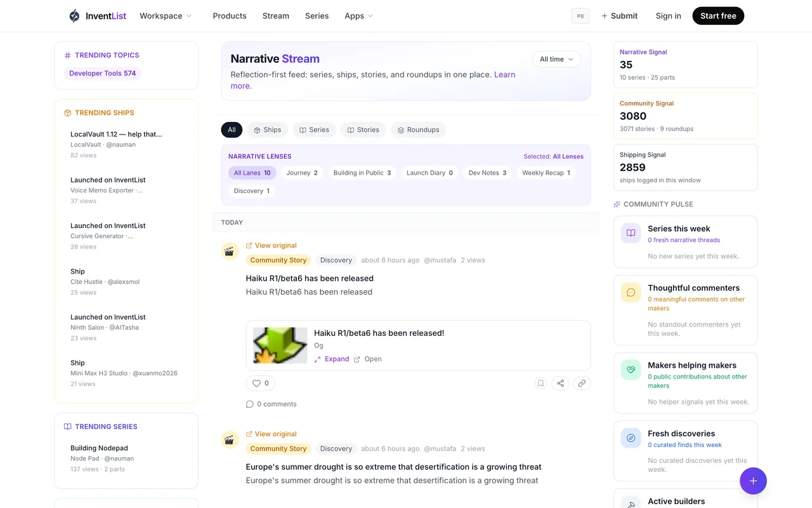Toggle the Launch Diary 0 lens

click(x=429, y=173)
